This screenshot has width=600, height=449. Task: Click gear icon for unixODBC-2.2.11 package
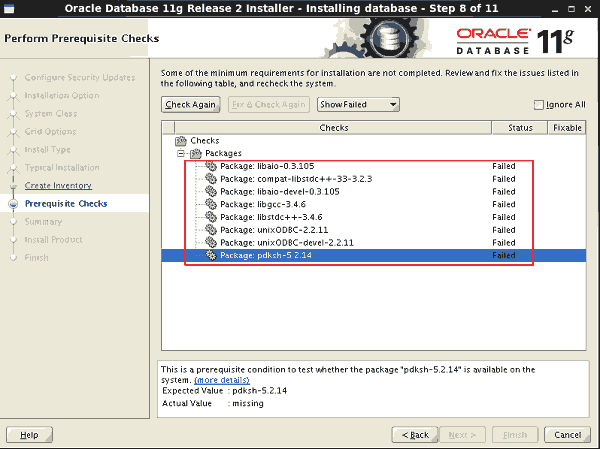211,230
